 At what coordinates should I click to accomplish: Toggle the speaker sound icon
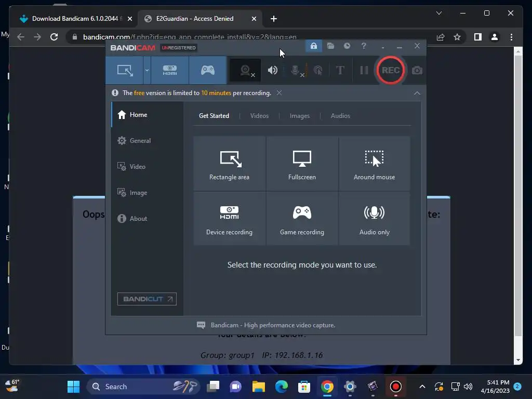pyautogui.click(x=272, y=70)
